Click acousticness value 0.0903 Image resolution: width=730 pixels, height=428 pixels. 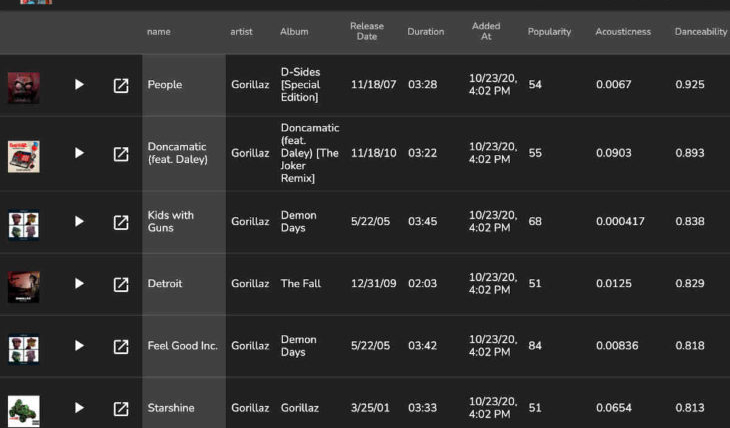tap(614, 153)
